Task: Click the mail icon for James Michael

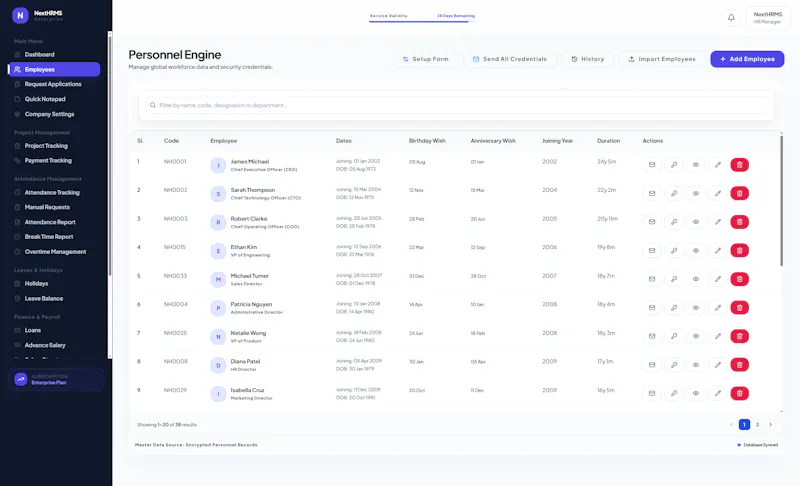Action: (x=652, y=165)
